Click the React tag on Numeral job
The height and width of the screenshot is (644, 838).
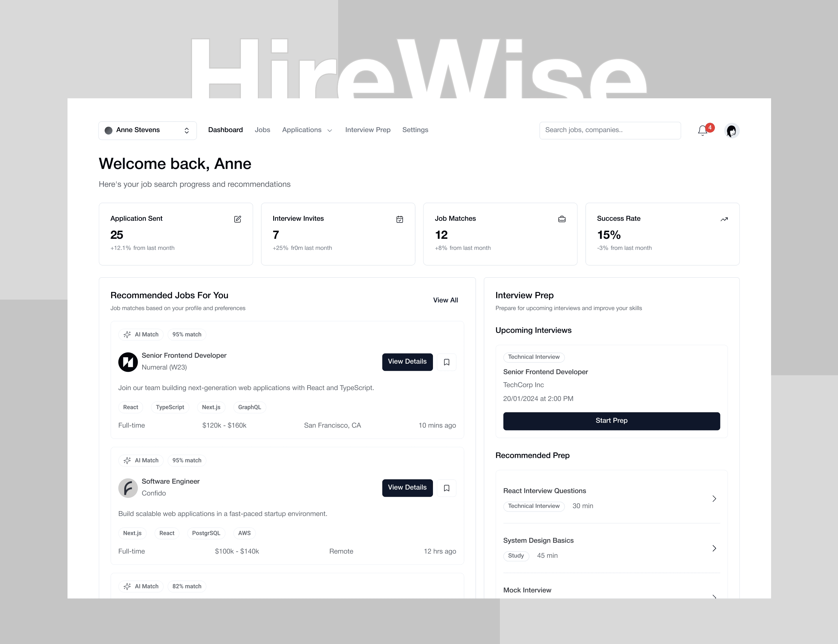click(131, 407)
